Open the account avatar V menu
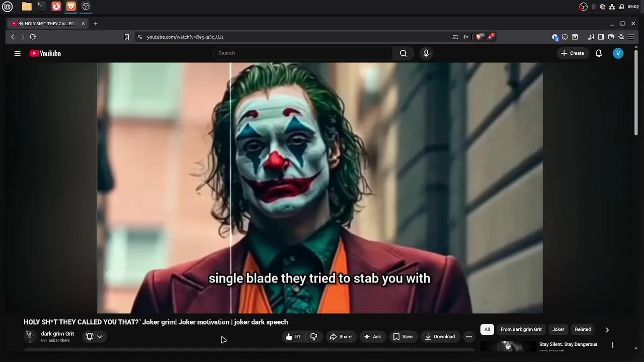Screen dimensions: 644x362 click(618, 53)
